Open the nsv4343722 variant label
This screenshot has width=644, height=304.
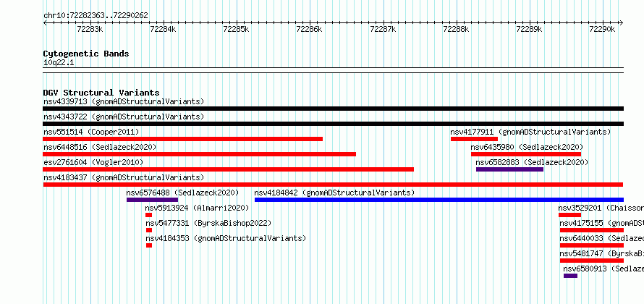pyautogui.click(x=124, y=117)
